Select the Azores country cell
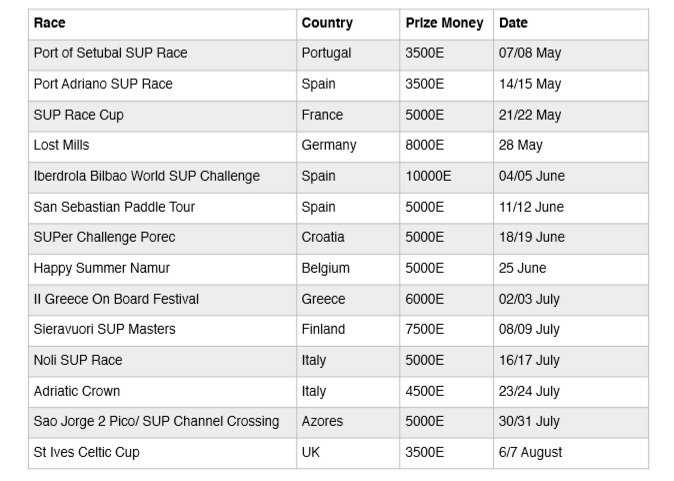The image size is (674, 481). coord(322,421)
